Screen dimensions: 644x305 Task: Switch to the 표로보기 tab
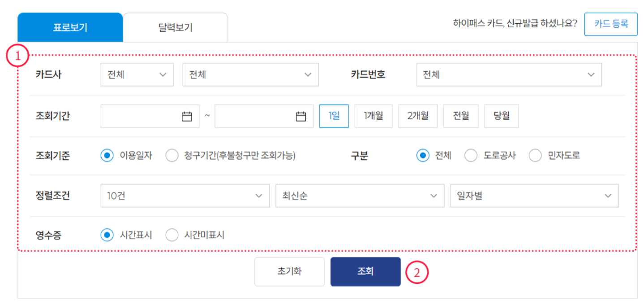pos(69,27)
